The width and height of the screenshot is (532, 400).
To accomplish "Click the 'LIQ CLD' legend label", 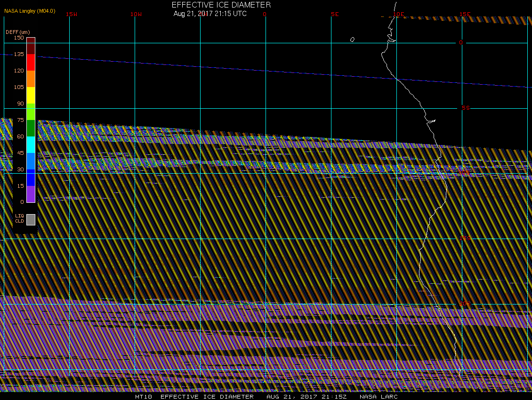I will (20, 218).
